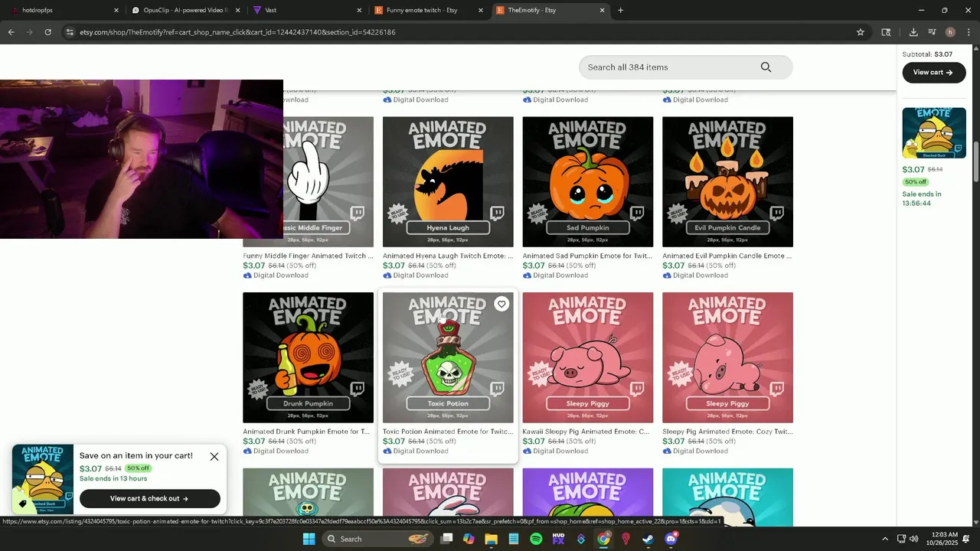Open Kawaii Sleepy Pig Animated Emote title
The image size is (980, 551).
pos(586,432)
